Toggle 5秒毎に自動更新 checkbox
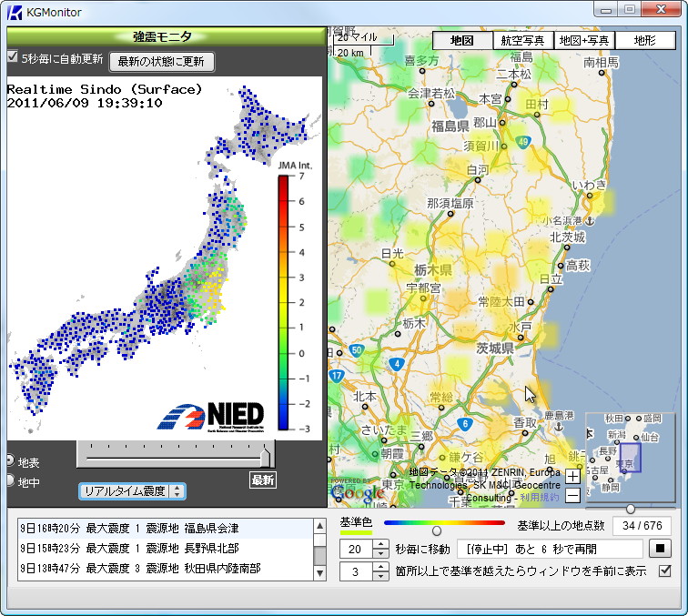This screenshot has width=688, height=616. pyautogui.click(x=13, y=56)
